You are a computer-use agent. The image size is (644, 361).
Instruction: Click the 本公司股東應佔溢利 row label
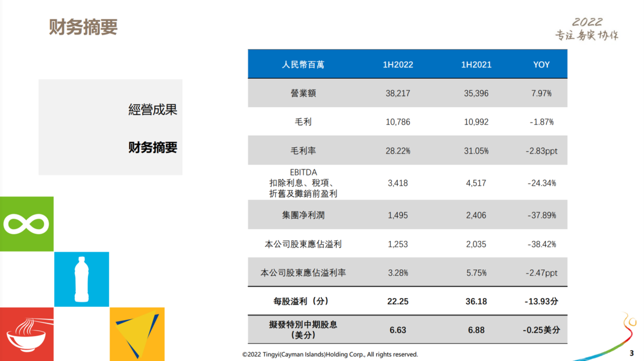click(303, 244)
